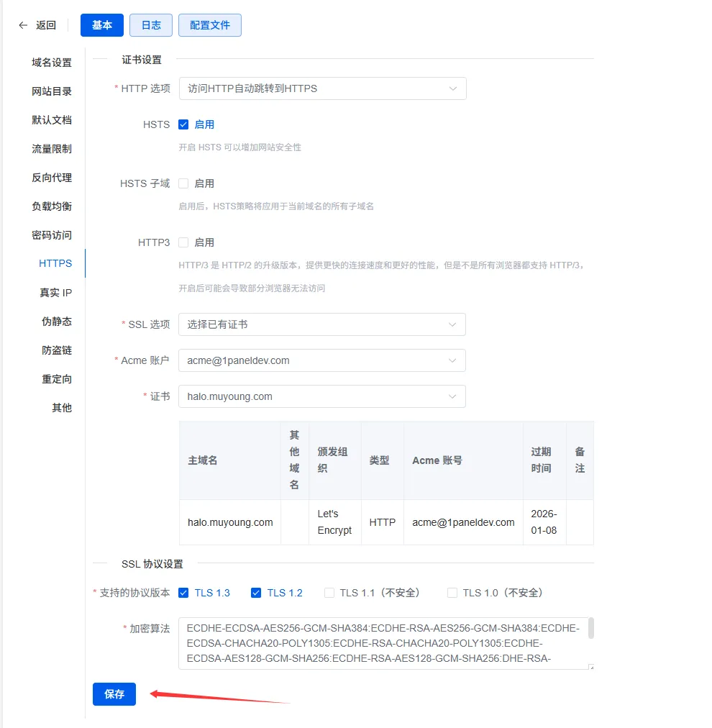Image resolution: width=712 pixels, height=728 pixels.
Task: Check TLS 1.1 (不安全) option
Action: [329, 593]
